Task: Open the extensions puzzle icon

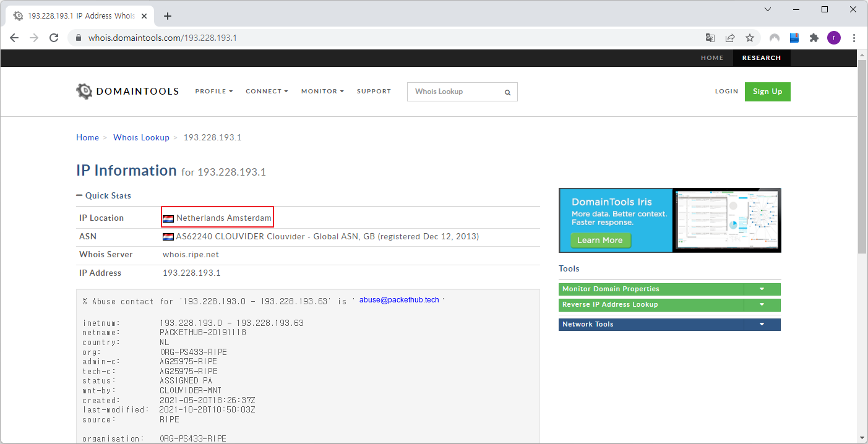Action: coord(814,38)
